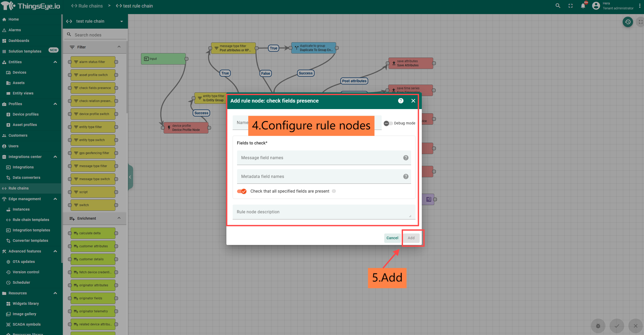Collapse the Enrichment nodes section

tap(119, 218)
